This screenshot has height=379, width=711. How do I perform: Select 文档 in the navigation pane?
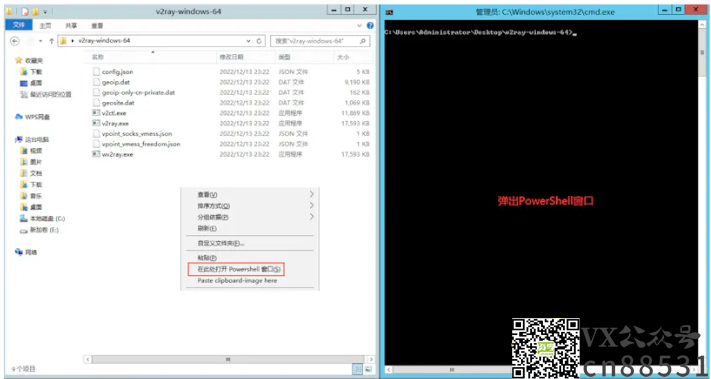36,173
